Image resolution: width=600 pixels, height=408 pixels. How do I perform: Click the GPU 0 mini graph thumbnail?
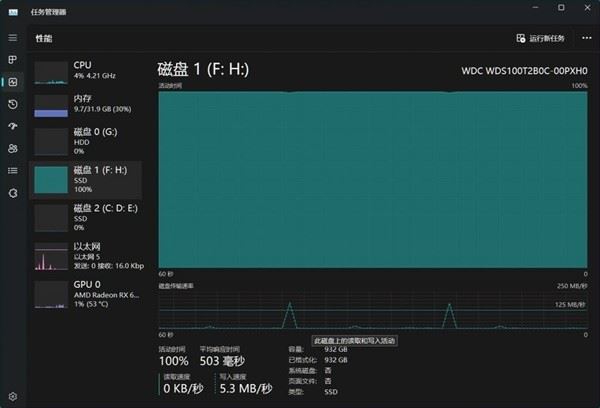point(51,295)
